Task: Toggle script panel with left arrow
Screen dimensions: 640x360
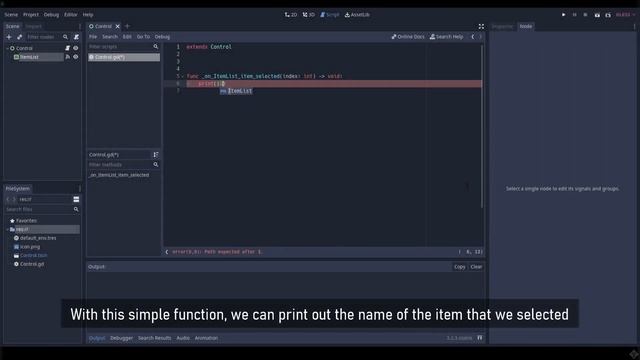Action: click(167, 252)
